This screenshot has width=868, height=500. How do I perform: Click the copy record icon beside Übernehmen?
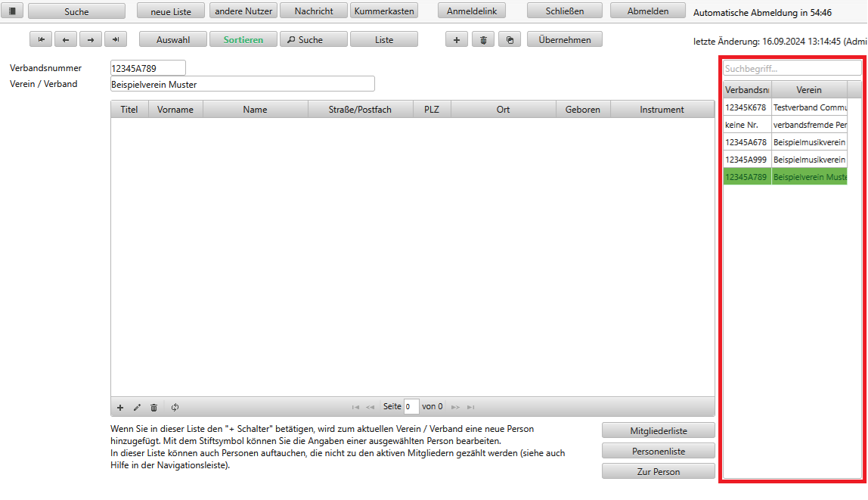click(x=510, y=40)
